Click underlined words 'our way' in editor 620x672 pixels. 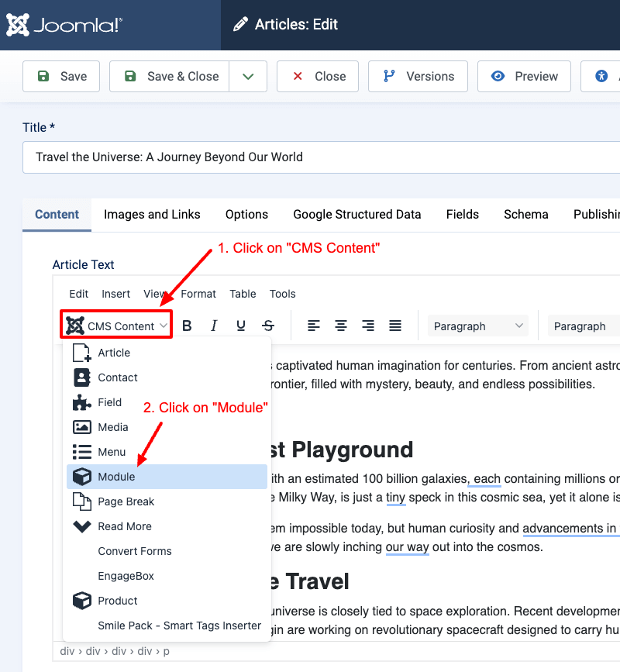[x=408, y=547]
